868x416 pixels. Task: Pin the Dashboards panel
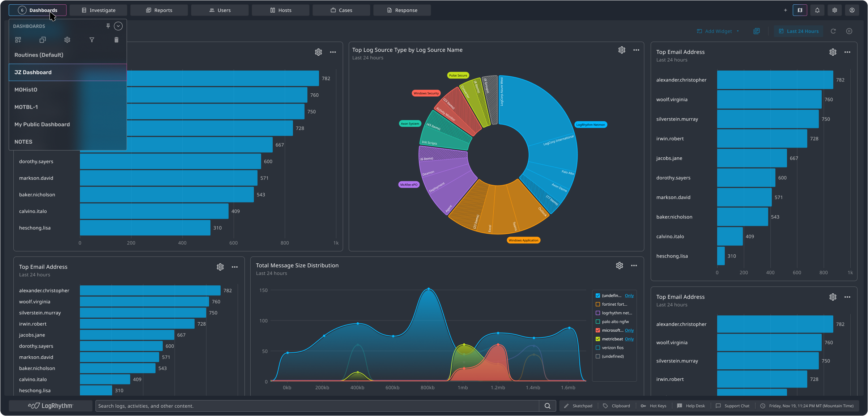108,26
